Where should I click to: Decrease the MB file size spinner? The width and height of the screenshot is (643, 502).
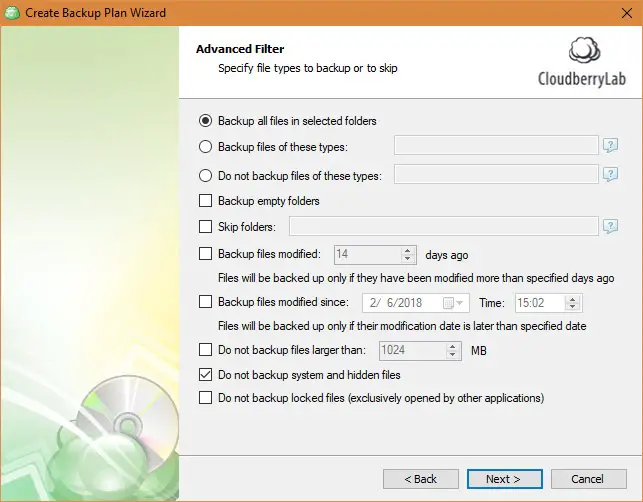pos(452,355)
